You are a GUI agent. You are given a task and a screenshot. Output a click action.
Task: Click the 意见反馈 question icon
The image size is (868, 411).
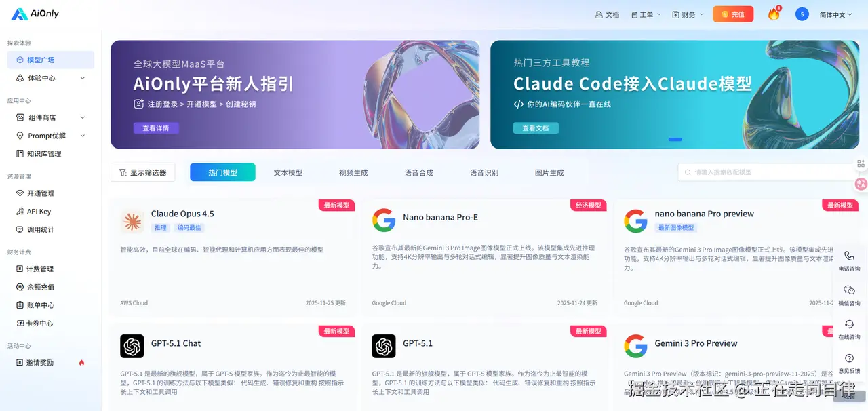[x=849, y=357]
